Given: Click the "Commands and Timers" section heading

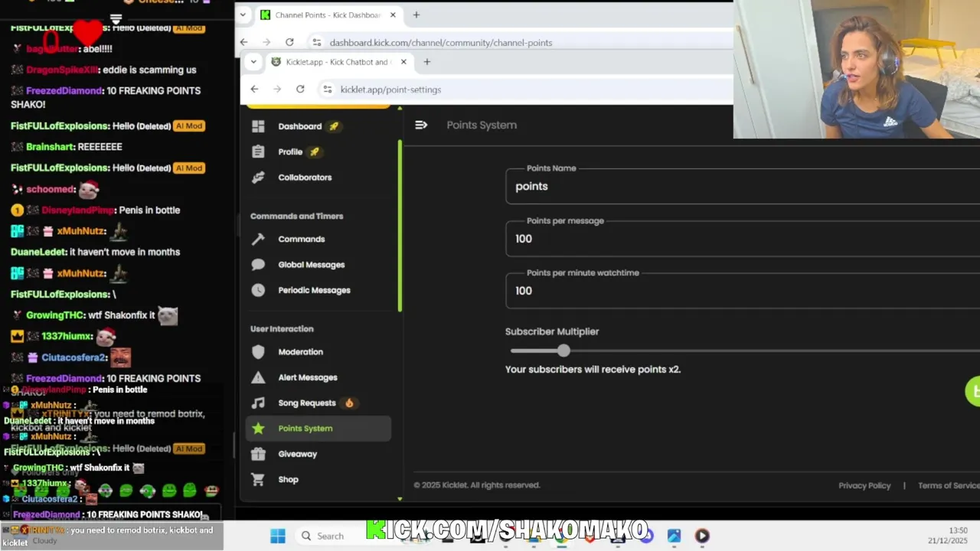Looking at the screenshot, I should click(296, 216).
